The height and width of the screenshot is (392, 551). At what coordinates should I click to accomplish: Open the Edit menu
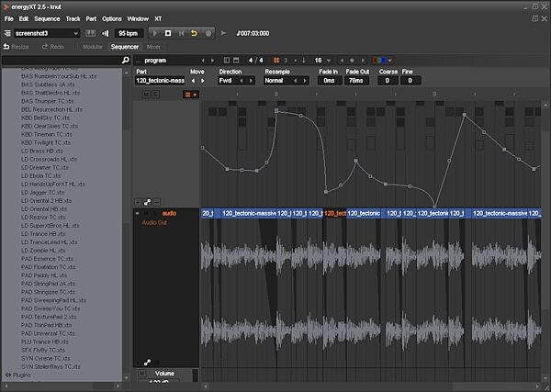24,18
